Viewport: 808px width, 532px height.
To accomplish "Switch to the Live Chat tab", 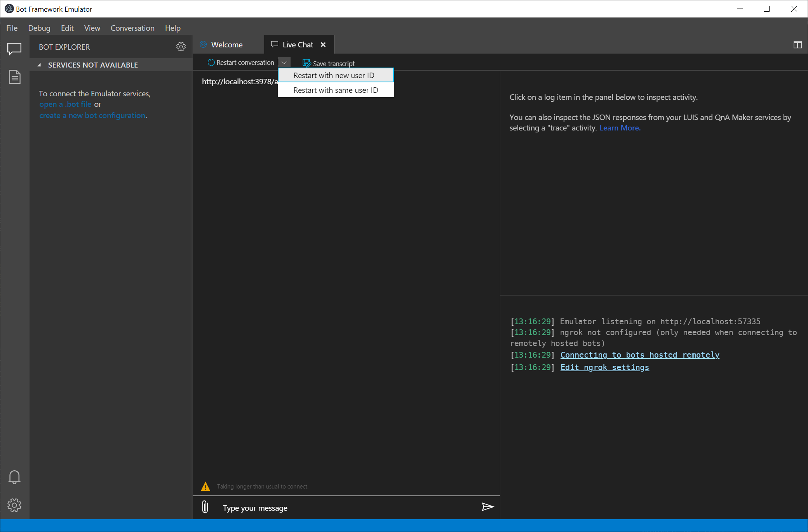I will click(x=298, y=45).
